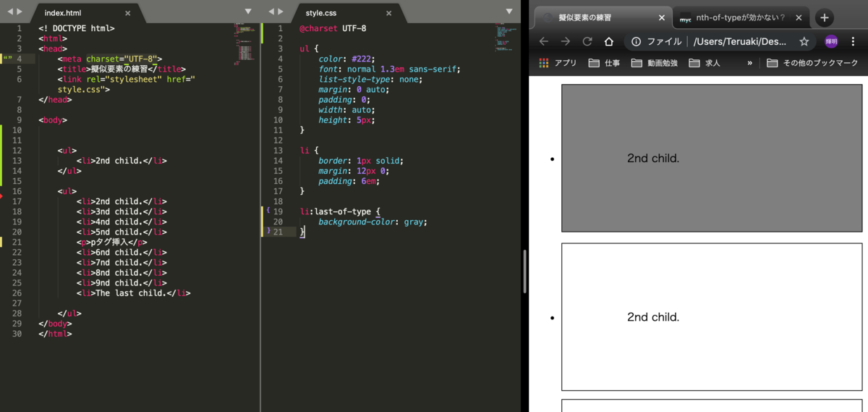Close the 擬似要素の練習 Chrome tab
Image resolution: width=868 pixels, height=412 pixels.
coord(661,18)
